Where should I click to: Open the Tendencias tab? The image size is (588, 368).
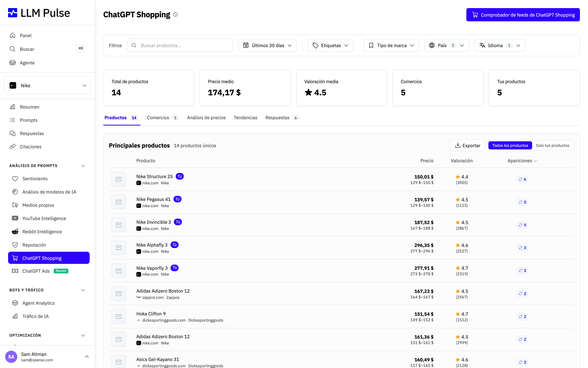tap(245, 118)
